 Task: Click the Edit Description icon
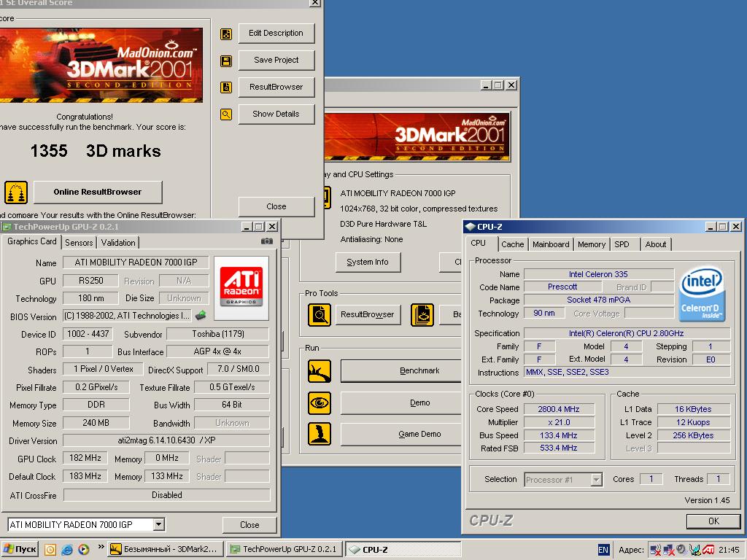point(226,34)
